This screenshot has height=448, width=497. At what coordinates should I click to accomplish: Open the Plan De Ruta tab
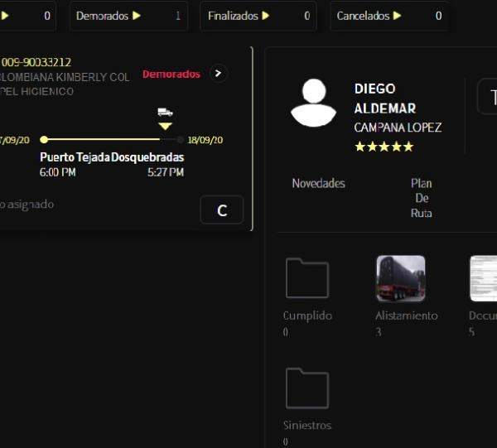(422, 198)
